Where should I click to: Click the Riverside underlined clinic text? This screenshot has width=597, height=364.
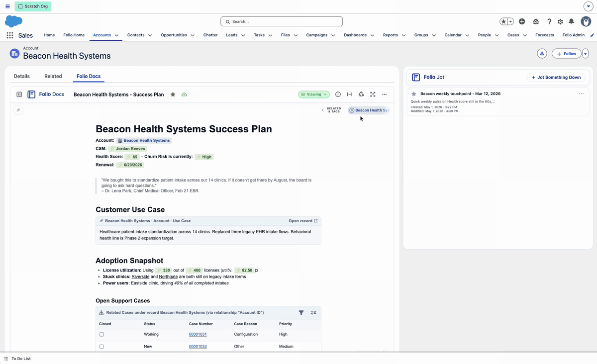141,276
